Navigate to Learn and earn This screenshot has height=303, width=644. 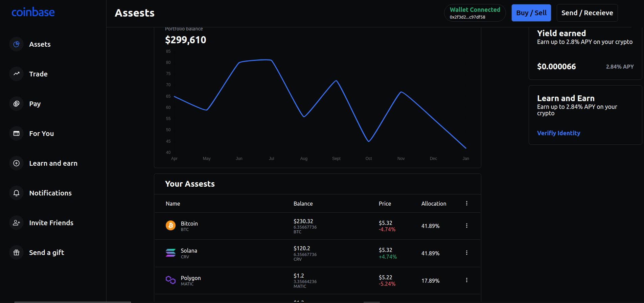tap(53, 163)
